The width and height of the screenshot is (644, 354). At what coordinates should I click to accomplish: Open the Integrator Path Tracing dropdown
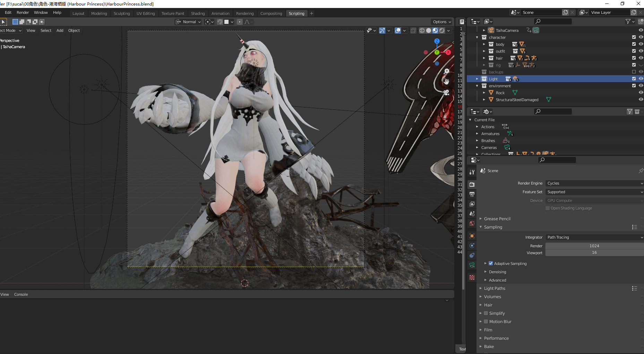tap(594, 237)
